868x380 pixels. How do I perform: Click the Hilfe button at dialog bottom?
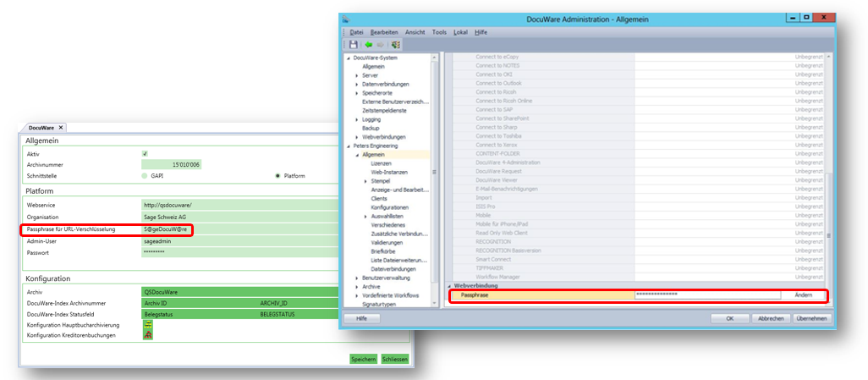tap(362, 318)
